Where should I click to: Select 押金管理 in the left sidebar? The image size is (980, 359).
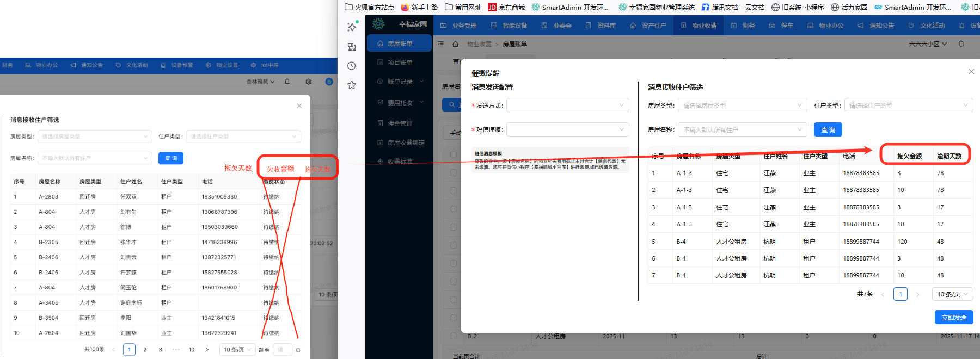tap(399, 123)
